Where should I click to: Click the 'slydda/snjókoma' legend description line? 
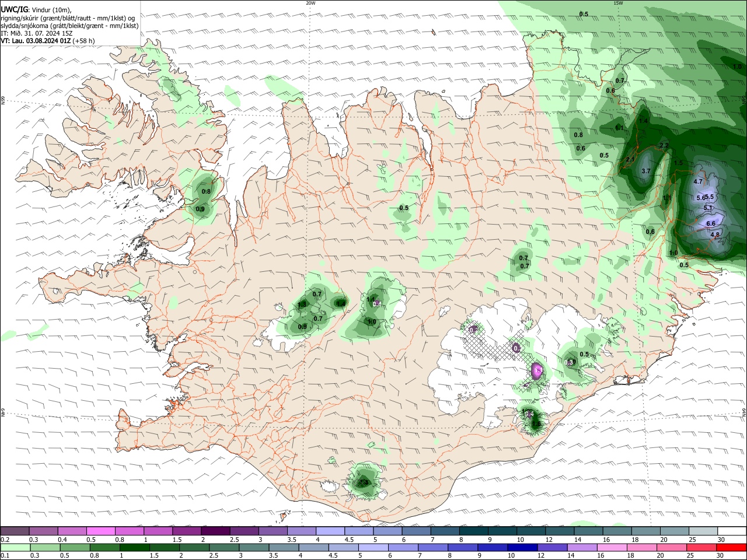click(x=69, y=26)
